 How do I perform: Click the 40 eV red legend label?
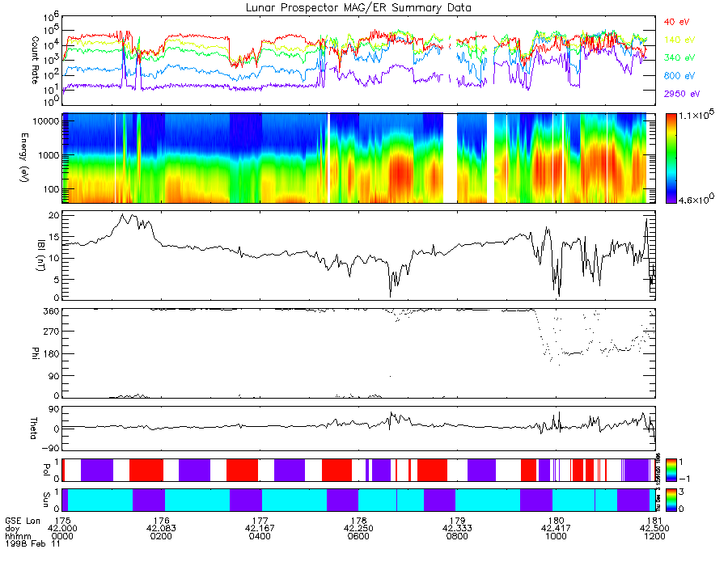(x=676, y=22)
